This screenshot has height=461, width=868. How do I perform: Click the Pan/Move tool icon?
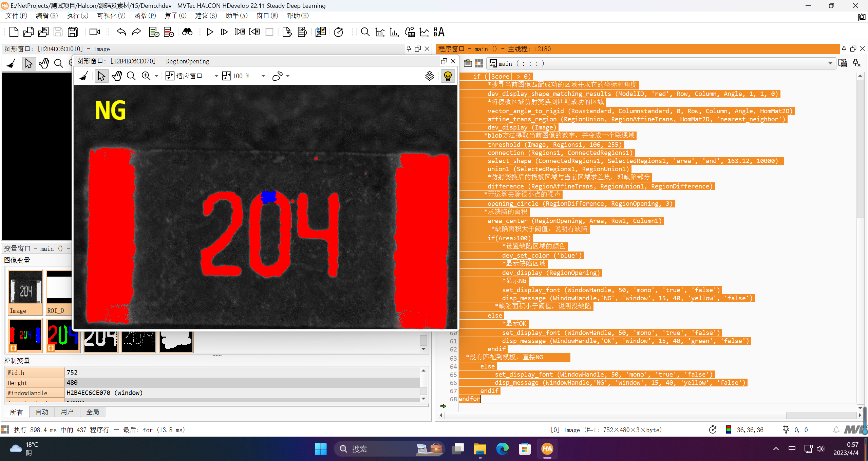pyautogui.click(x=116, y=76)
